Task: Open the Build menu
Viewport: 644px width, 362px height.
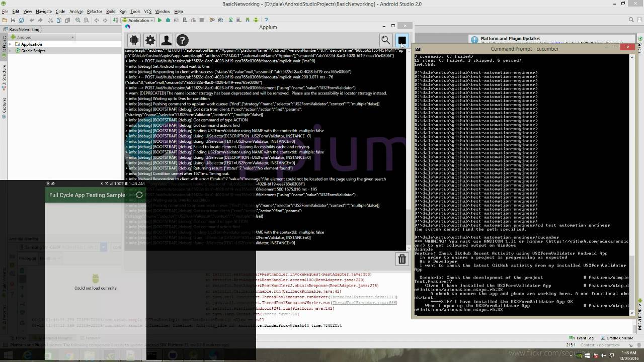Action: (110, 11)
